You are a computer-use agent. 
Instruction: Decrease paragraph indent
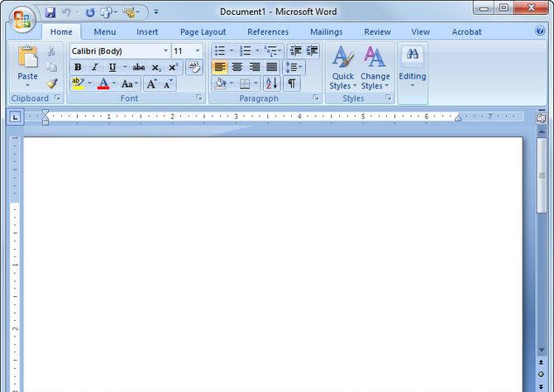[x=295, y=51]
